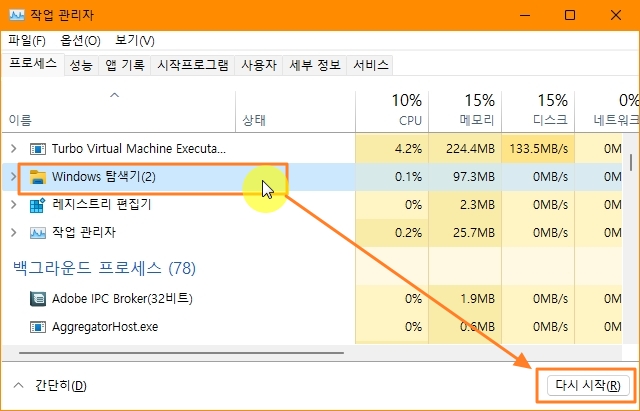Click the 4.2% CPU value

coord(408,149)
